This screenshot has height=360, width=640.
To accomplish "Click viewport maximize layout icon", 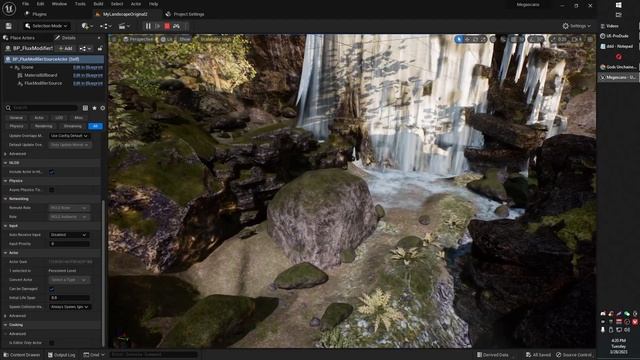I will (590, 39).
